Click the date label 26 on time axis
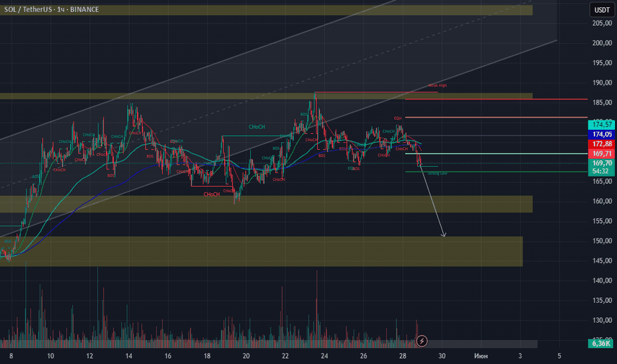Screen dimensions: 617x364 (x=363, y=356)
